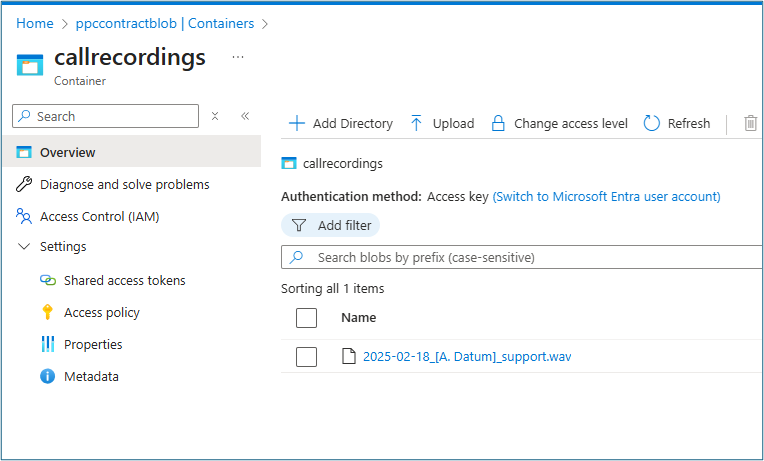Click the people icon for Access Control
The height and width of the screenshot is (461, 764).
point(24,216)
